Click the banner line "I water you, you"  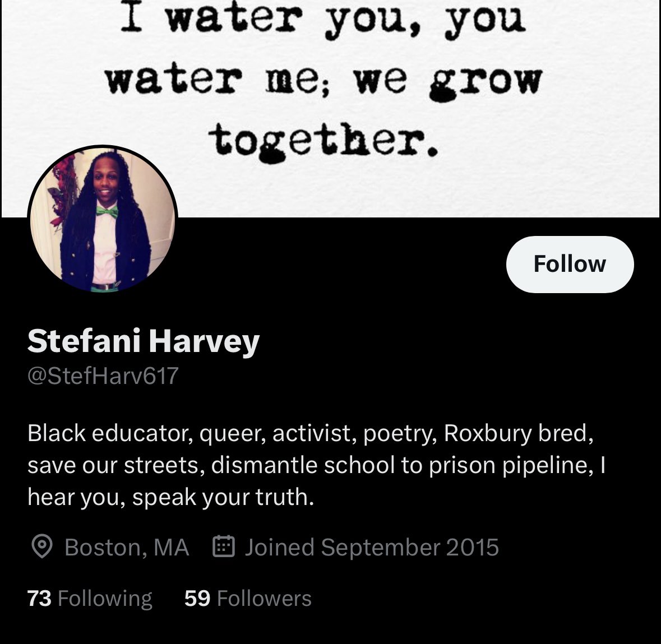(x=323, y=21)
